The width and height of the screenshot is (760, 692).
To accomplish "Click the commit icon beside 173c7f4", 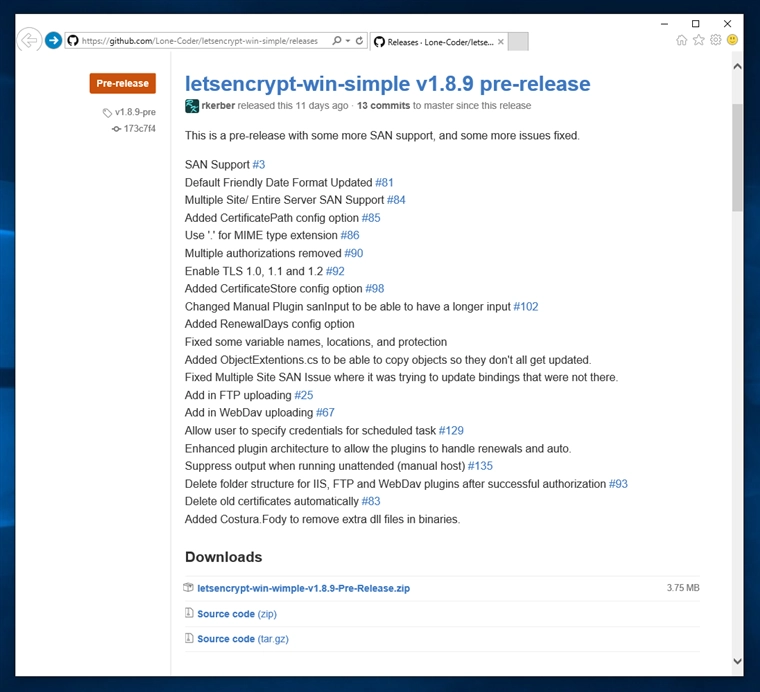I will click(x=116, y=129).
